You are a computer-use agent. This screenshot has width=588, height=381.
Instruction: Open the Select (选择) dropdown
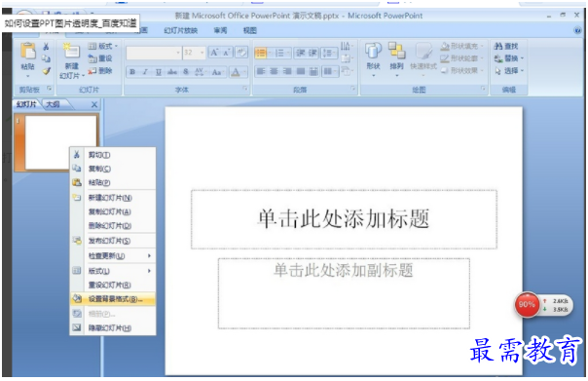click(x=508, y=70)
